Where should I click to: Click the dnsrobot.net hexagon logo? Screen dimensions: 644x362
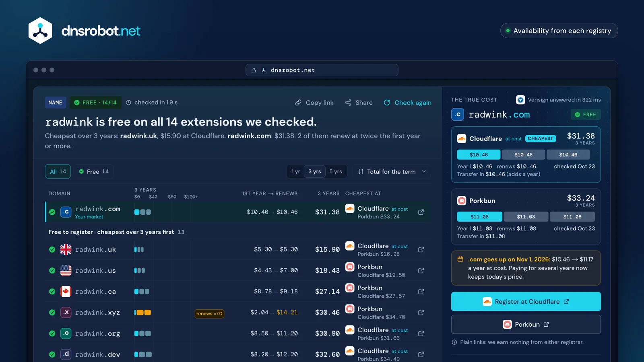[x=40, y=31]
